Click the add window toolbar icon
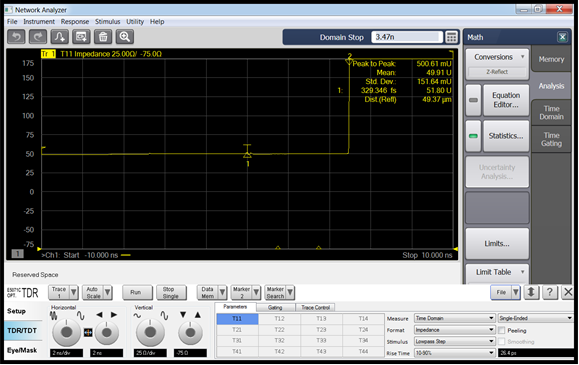579x365 pixels. 81,37
